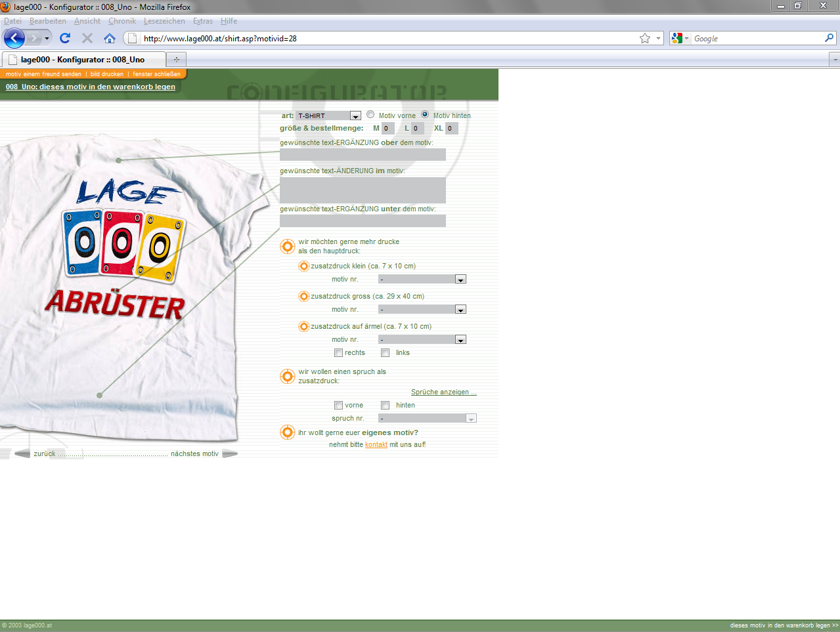Screen dimensions: 840x632
Task: Click '008_Uno: dieses motiv in den warenkorb legen'
Action: coord(91,87)
